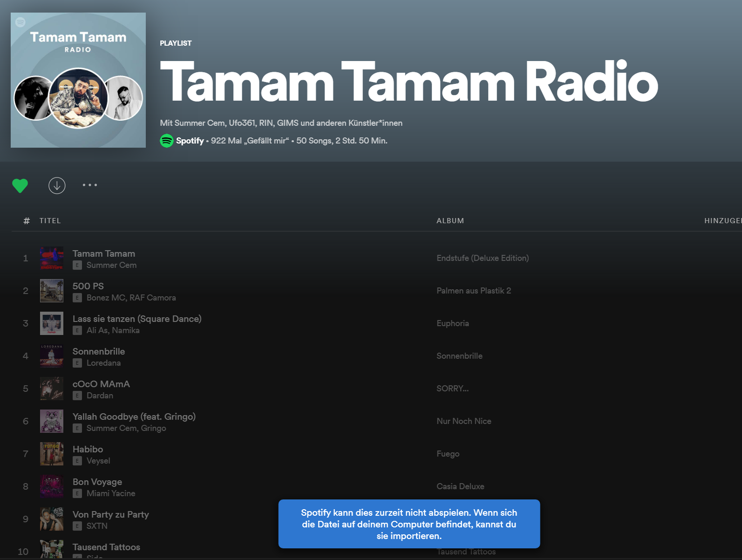Unlike playlist with the green heart
Screen dimensions: 742x560
coord(20,185)
